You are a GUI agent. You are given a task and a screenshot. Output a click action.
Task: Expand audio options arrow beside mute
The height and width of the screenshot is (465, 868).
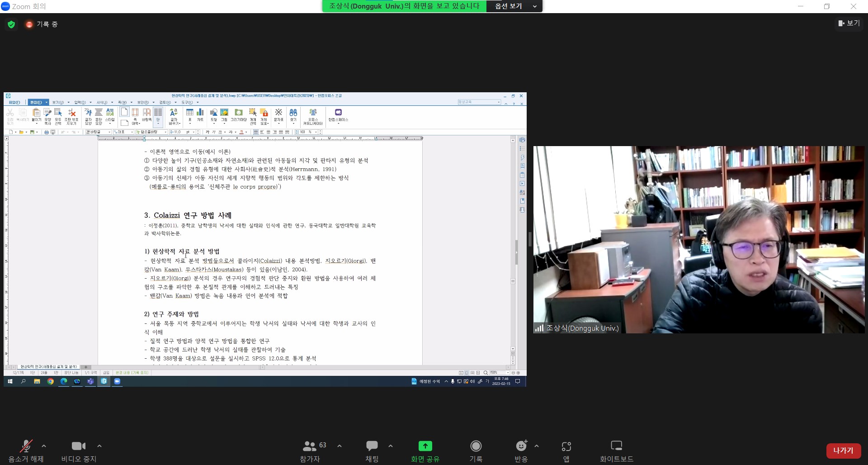[x=44, y=446]
